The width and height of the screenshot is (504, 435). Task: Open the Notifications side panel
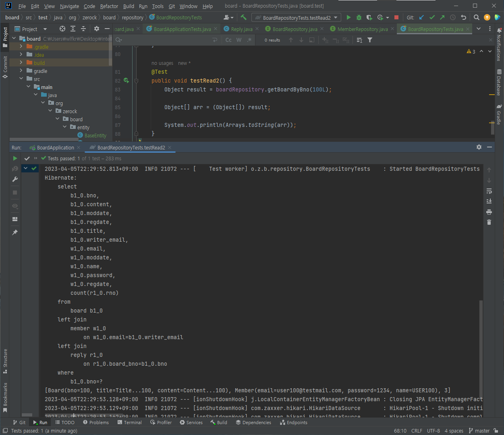(499, 45)
